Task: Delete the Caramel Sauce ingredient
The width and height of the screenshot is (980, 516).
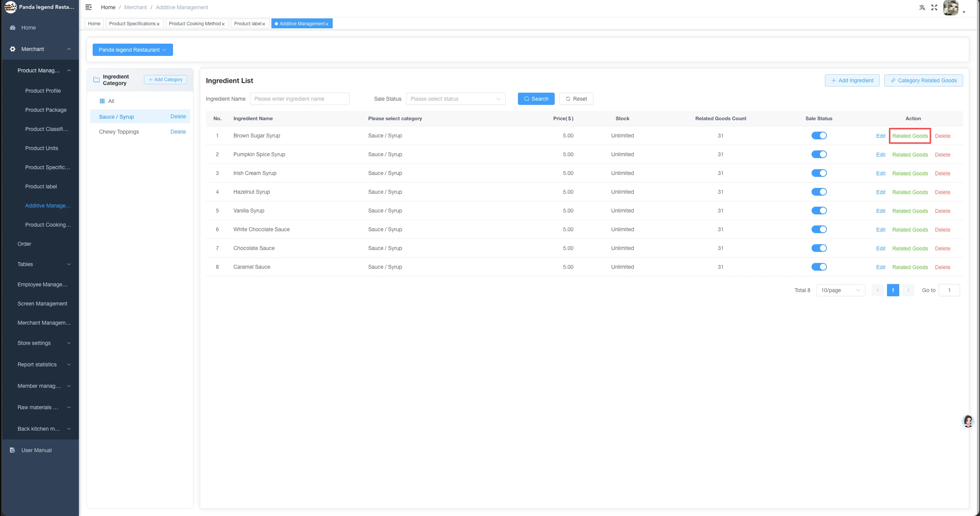Action: [942, 267]
